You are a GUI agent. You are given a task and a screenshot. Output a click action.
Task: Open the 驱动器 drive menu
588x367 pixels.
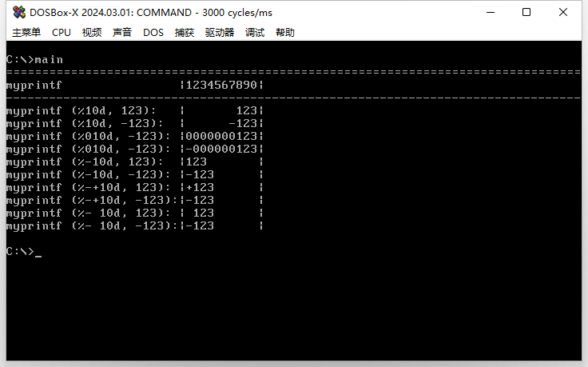[220, 33]
